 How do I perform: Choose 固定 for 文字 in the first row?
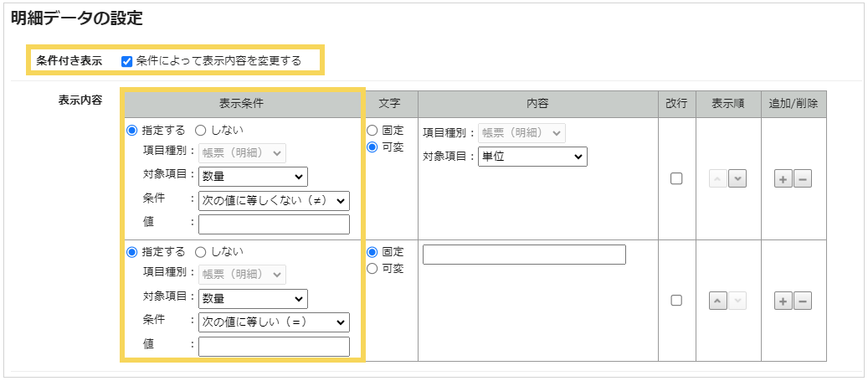372,131
